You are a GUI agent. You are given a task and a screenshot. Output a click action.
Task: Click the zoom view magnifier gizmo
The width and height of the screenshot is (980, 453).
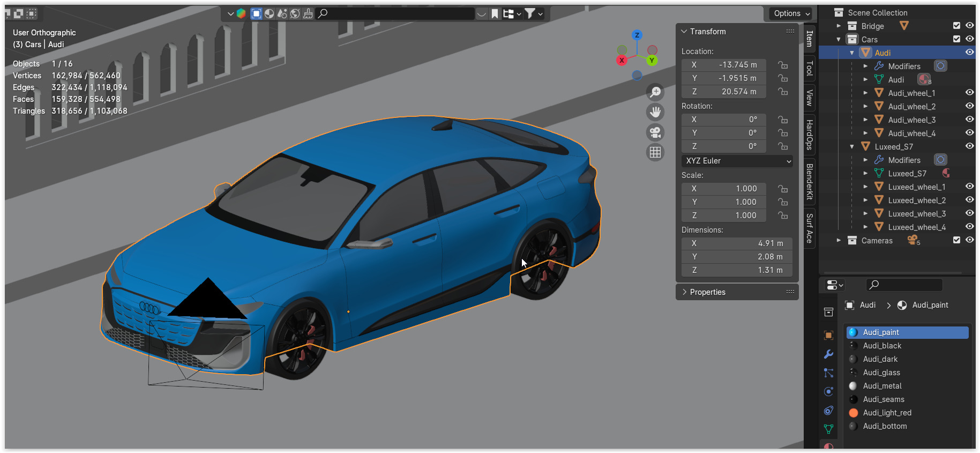point(655,92)
